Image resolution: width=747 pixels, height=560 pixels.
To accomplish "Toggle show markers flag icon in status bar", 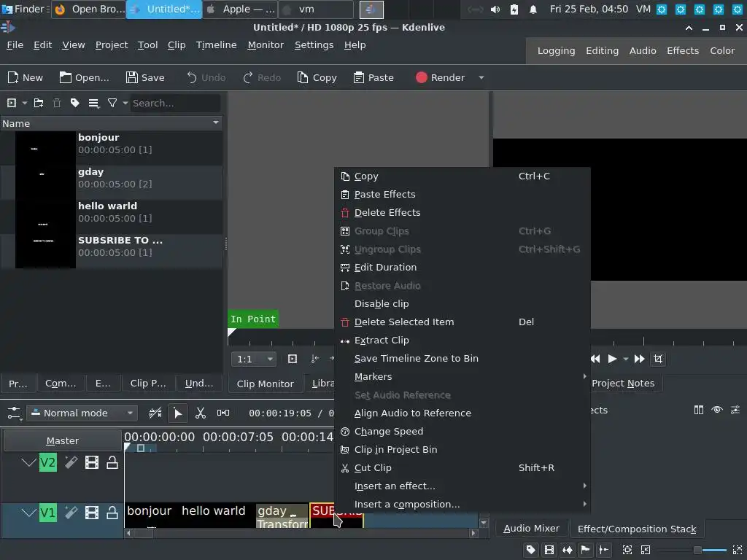I will [585, 550].
